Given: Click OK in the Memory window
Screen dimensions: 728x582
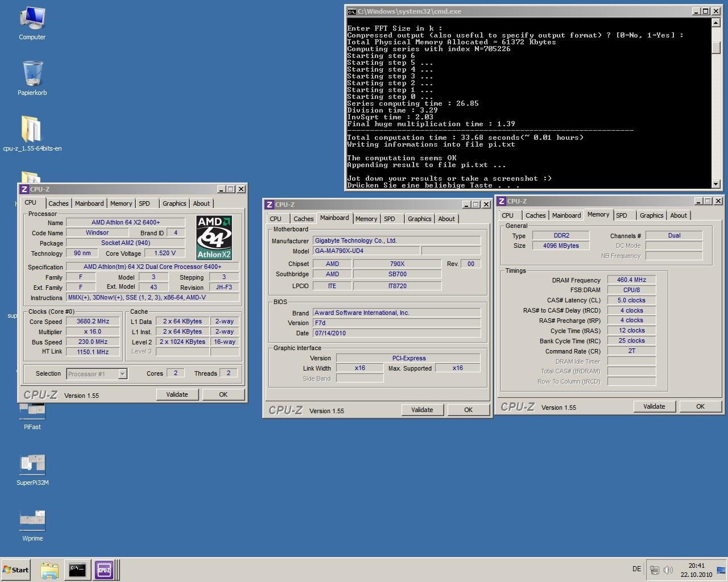Looking at the screenshot, I should pos(700,406).
